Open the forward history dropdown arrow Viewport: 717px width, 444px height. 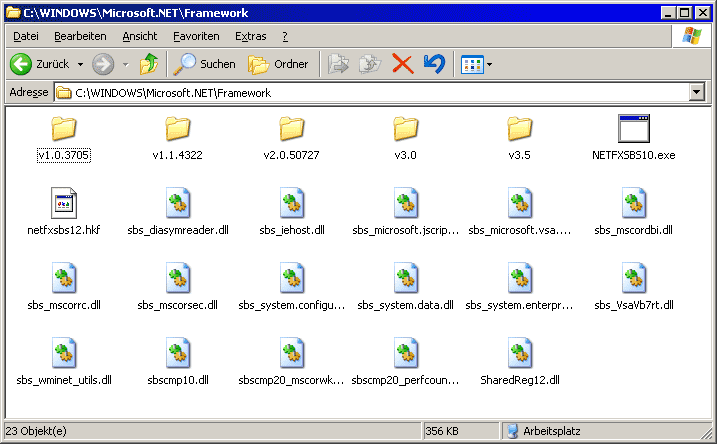tap(125, 64)
